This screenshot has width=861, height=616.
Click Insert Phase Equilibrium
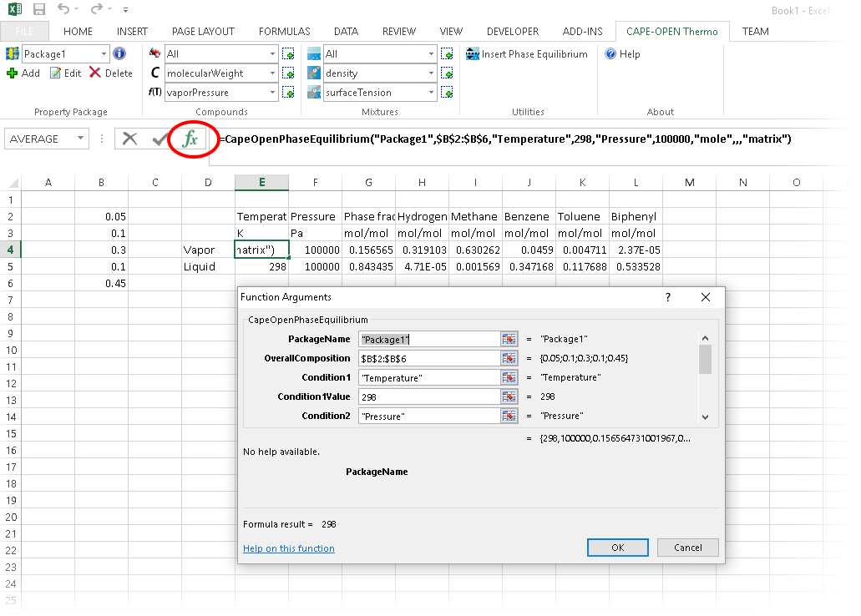coord(527,53)
